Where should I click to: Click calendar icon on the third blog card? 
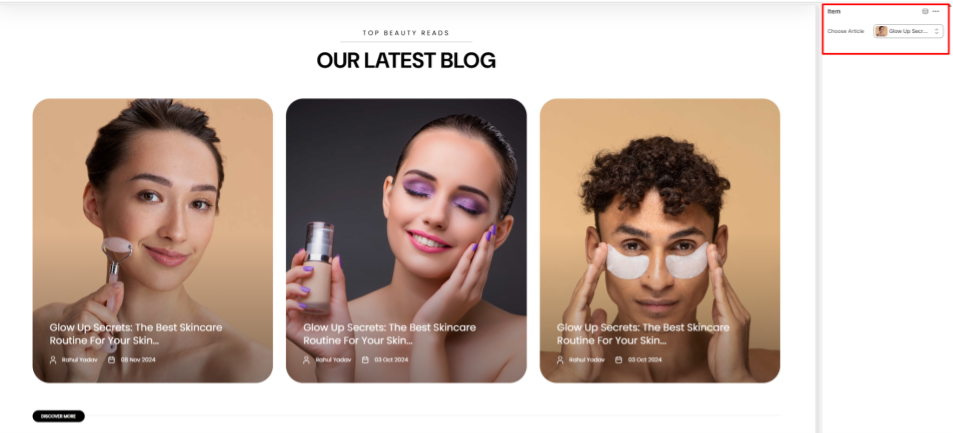tap(619, 359)
